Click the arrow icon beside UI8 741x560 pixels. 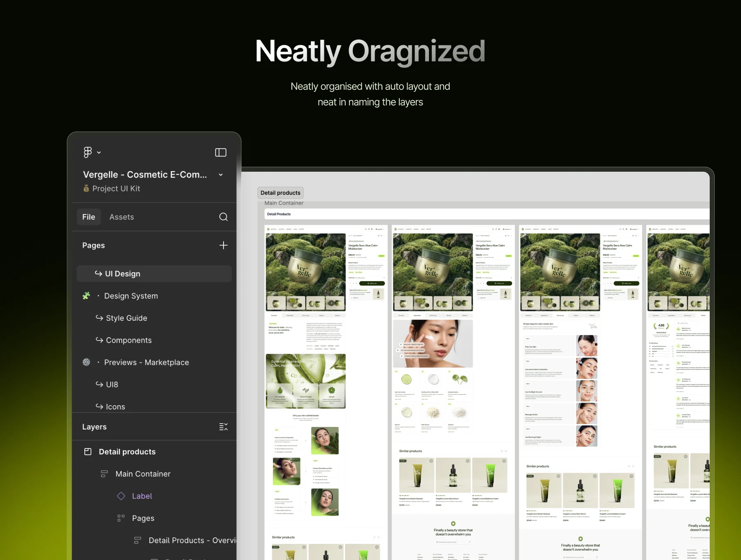coord(99,384)
